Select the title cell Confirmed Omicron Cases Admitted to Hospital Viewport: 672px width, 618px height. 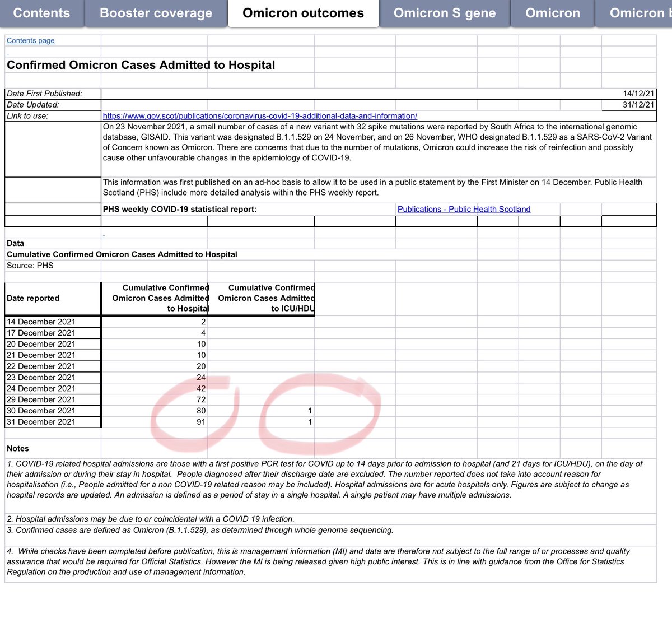point(141,65)
